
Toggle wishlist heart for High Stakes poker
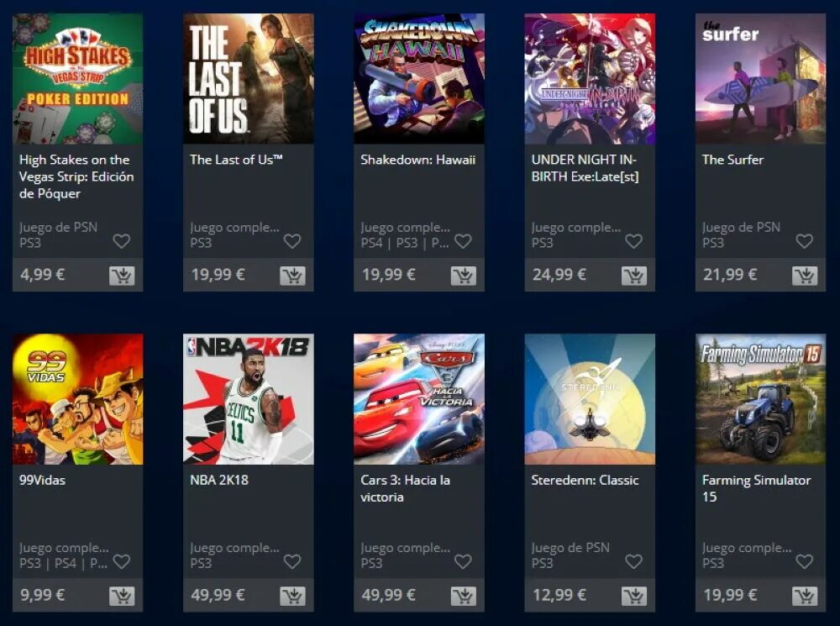point(122,241)
